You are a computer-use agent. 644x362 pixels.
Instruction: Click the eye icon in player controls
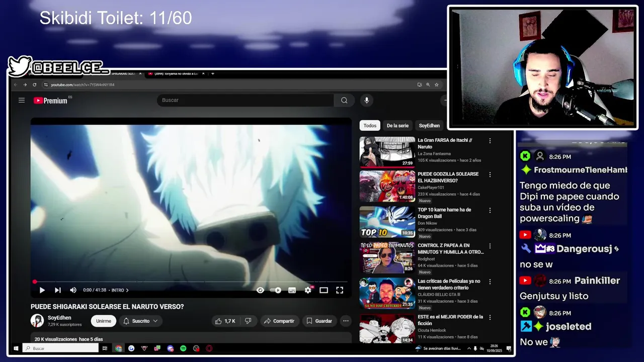[260, 290]
